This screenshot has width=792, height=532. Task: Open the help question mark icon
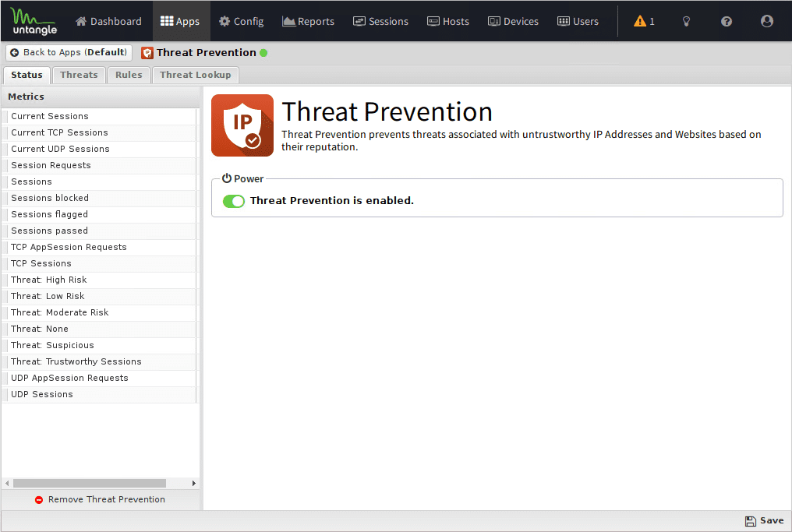(727, 21)
